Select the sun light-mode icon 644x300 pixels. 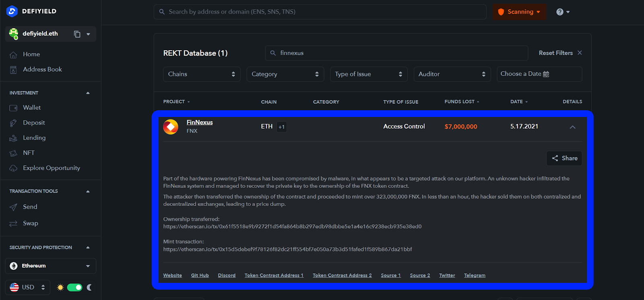[60, 287]
